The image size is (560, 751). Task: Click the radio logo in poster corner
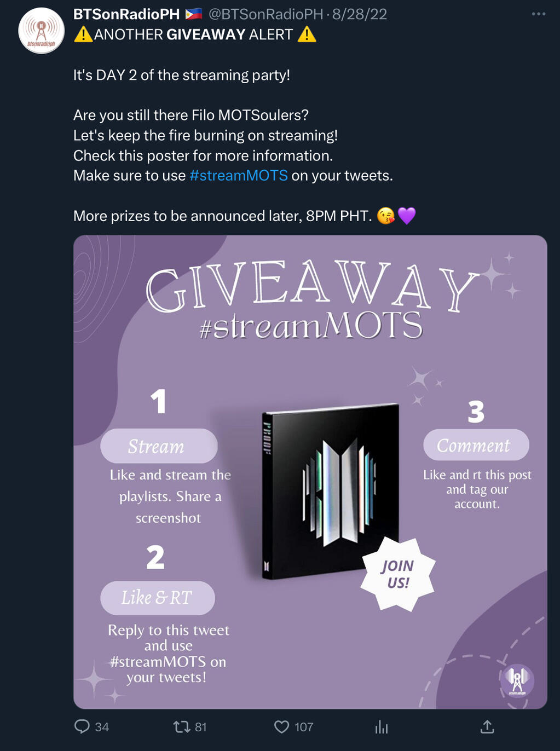point(517,681)
